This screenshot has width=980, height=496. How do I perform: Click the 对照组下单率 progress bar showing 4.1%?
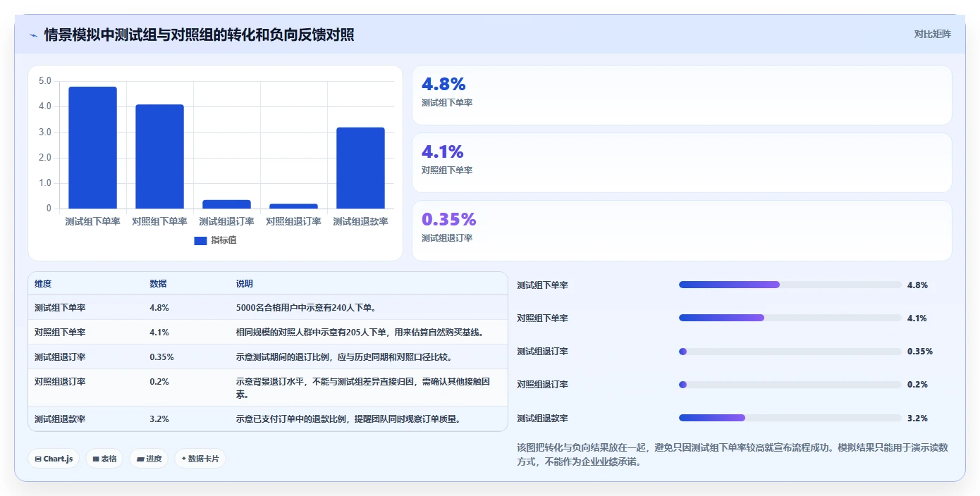790,318
